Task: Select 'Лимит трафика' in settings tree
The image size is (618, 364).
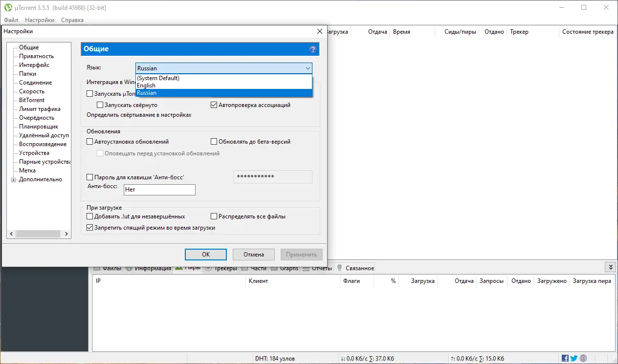Action: coord(40,109)
